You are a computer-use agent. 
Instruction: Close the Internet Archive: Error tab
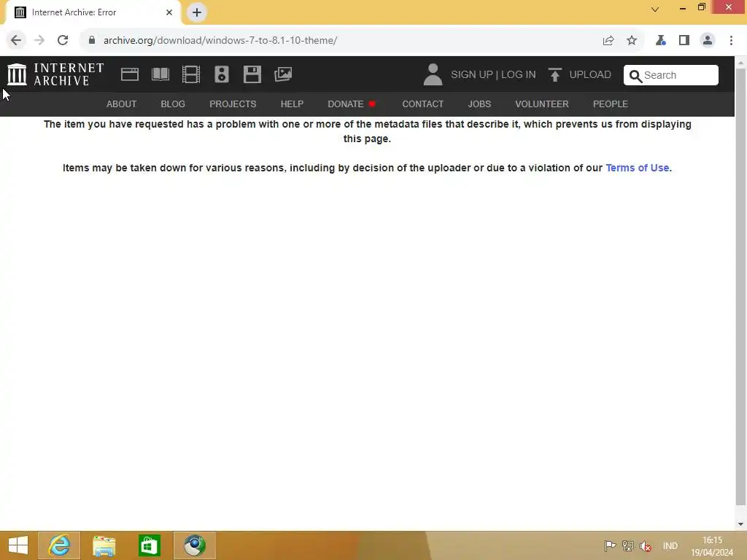pyautogui.click(x=169, y=12)
